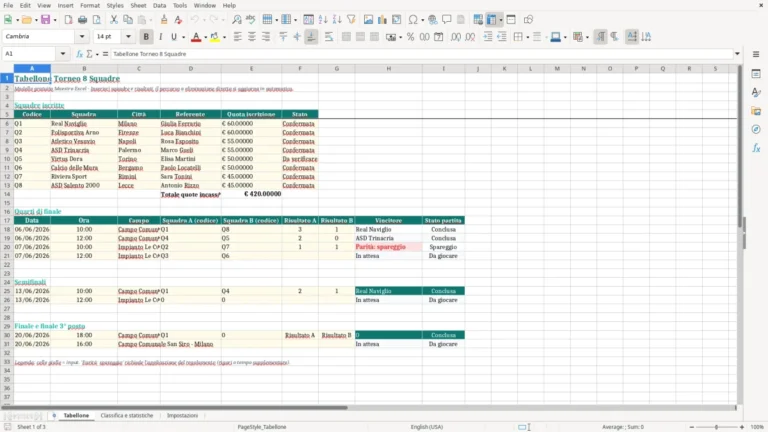The height and width of the screenshot is (432, 768).
Task: Toggle Underline formatting button
Action: coord(174,37)
